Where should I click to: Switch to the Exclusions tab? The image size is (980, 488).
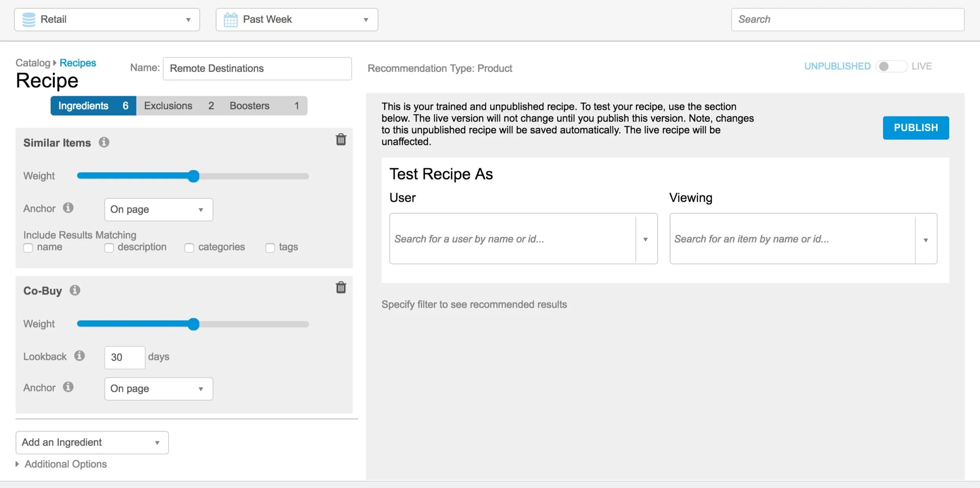tap(178, 106)
